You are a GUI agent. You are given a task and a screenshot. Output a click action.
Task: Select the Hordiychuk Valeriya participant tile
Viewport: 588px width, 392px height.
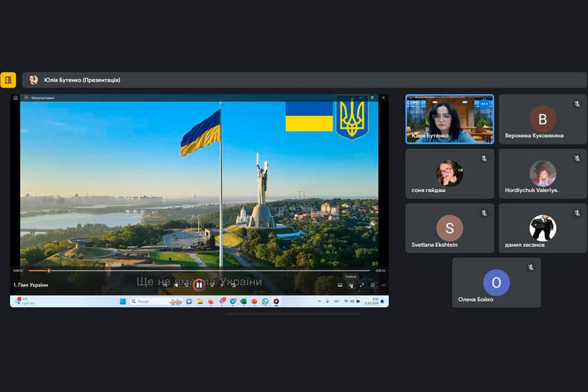click(x=543, y=174)
